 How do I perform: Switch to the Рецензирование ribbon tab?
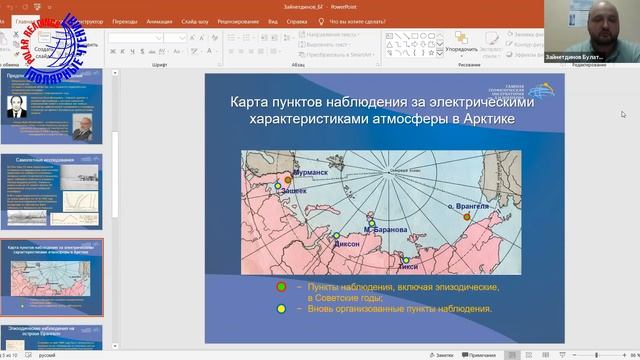pyautogui.click(x=238, y=22)
